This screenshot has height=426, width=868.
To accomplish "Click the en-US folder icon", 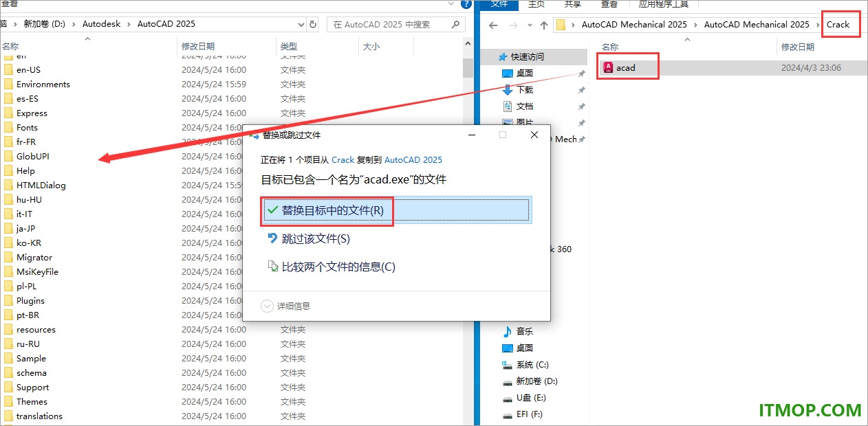I will click(x=8, y=69).
